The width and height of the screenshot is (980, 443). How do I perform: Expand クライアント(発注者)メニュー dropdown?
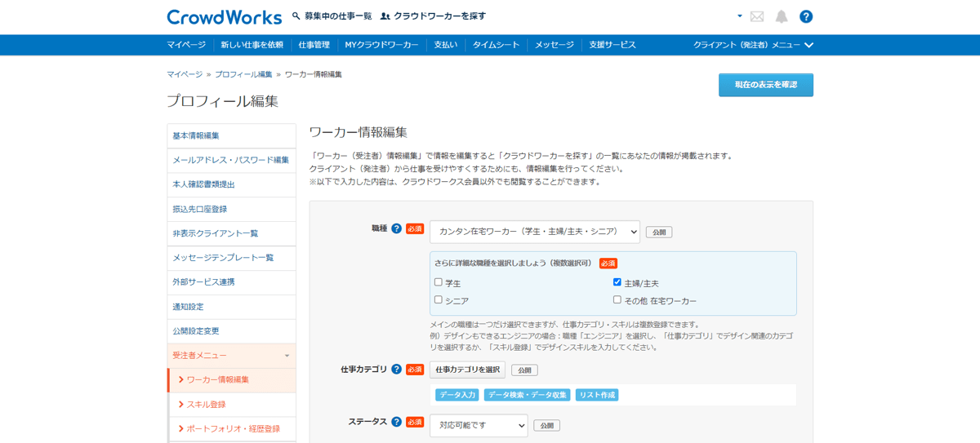(x=753, y=45)
